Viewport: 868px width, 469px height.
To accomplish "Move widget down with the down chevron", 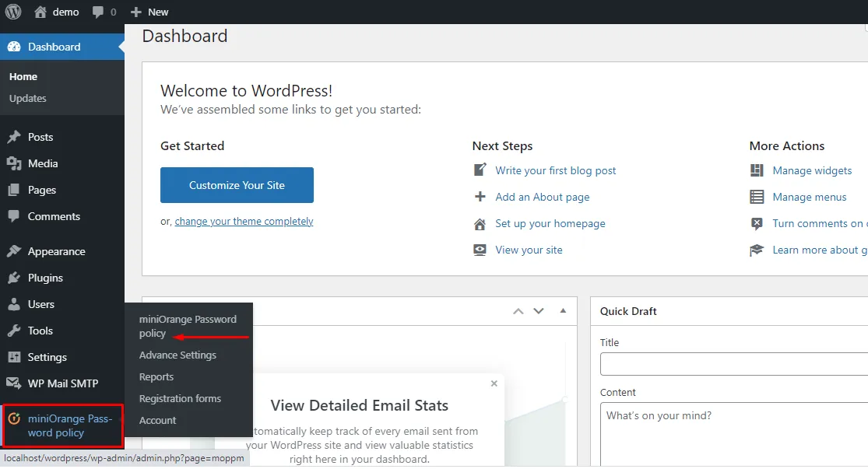I will tap(539, 311).
